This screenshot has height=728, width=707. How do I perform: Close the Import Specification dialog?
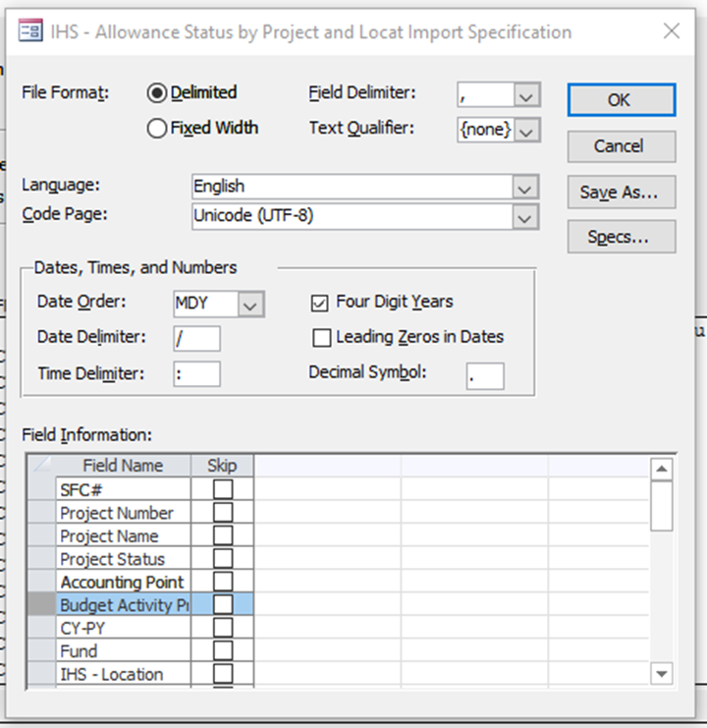pos(672,31)
